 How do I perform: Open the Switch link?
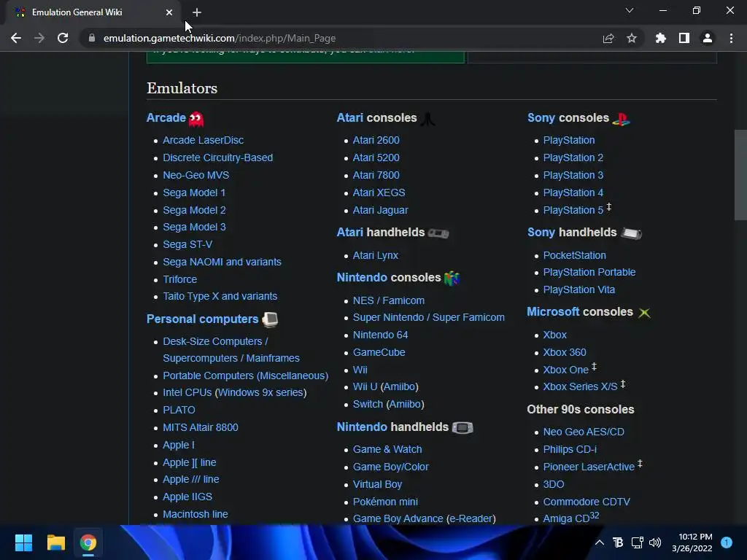click(x=368, y=404)
